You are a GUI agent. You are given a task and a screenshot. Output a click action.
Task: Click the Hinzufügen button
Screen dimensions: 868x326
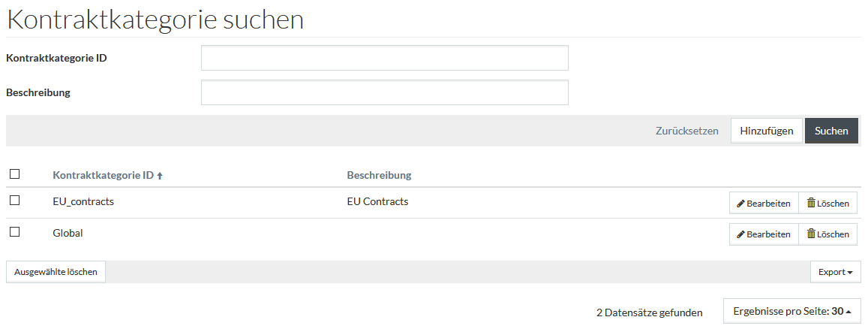coord(767,131)
